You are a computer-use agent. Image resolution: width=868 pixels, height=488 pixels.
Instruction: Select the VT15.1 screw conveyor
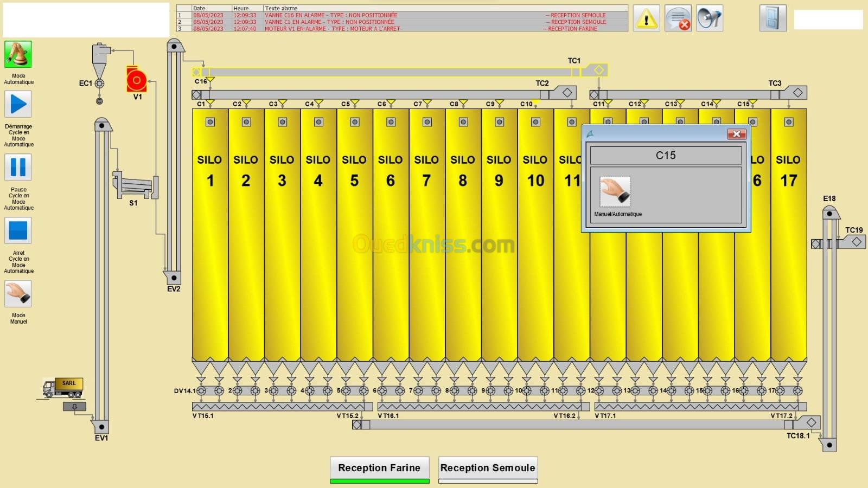coord(282,407)
